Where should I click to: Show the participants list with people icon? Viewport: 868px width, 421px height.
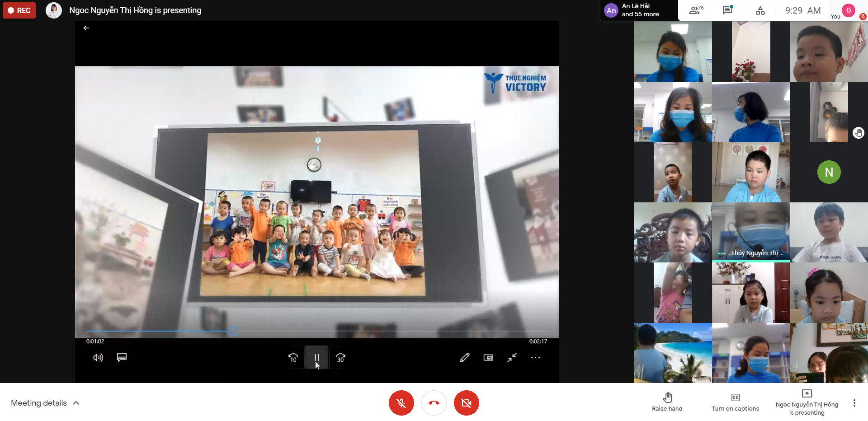click(x=695, y=10)
